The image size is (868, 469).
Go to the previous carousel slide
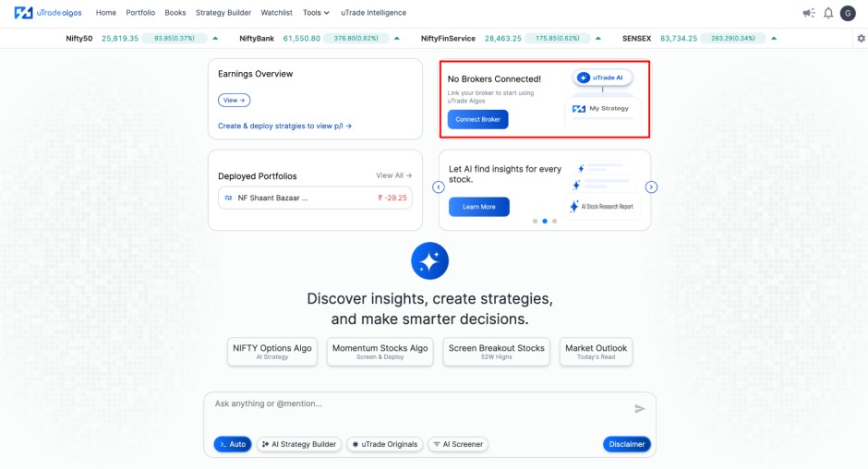pyautogui.click(x=439, y=187)
